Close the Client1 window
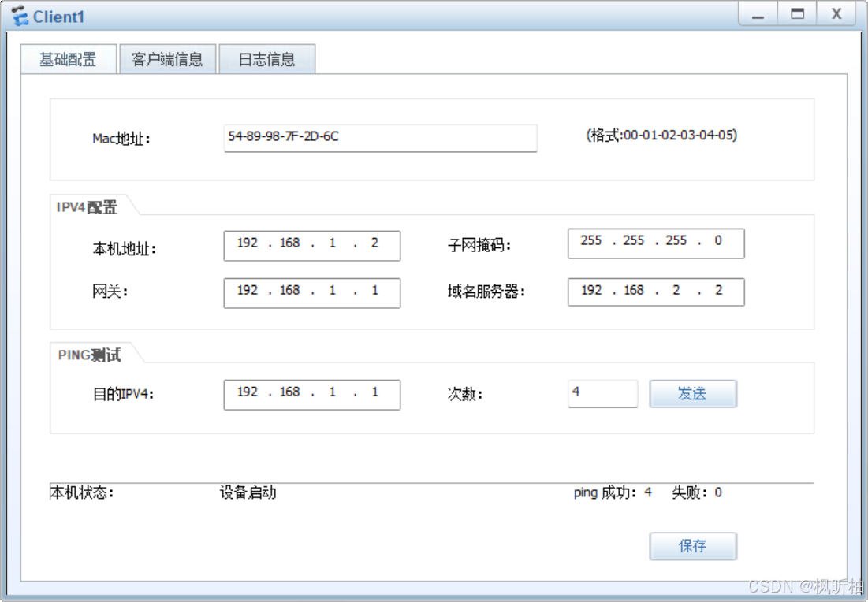This screenshot has width=868, height=602. (836, 14)
